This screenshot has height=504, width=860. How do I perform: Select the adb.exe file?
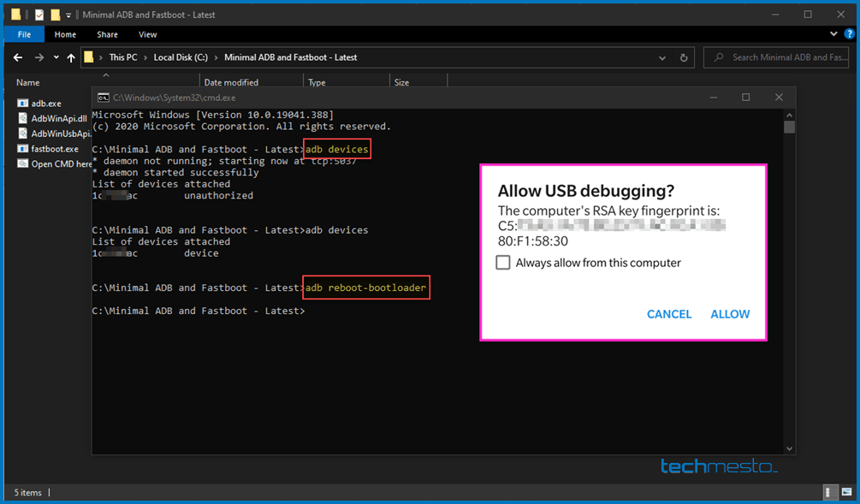tap(45, 103)
